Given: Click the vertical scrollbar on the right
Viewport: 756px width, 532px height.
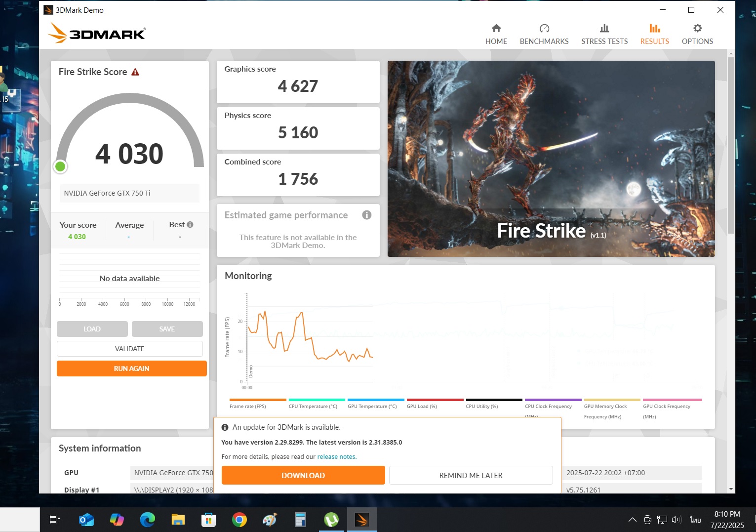Looking at the screenshot, I should pos(731,148).
